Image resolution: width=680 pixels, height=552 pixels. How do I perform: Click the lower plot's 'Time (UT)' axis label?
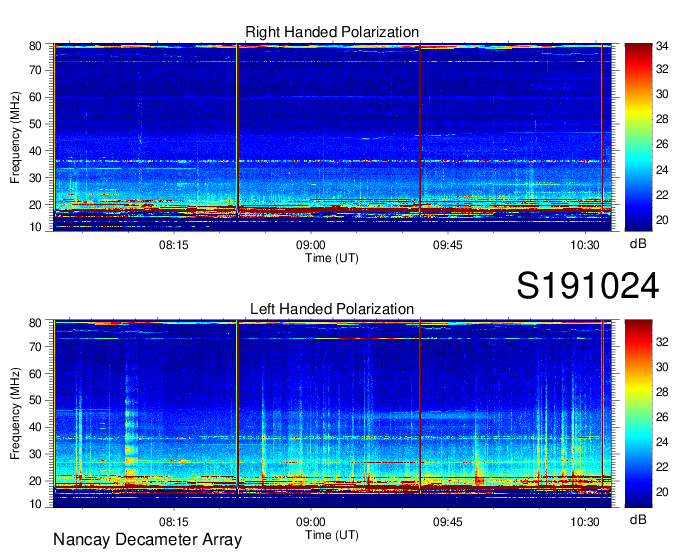332,535
